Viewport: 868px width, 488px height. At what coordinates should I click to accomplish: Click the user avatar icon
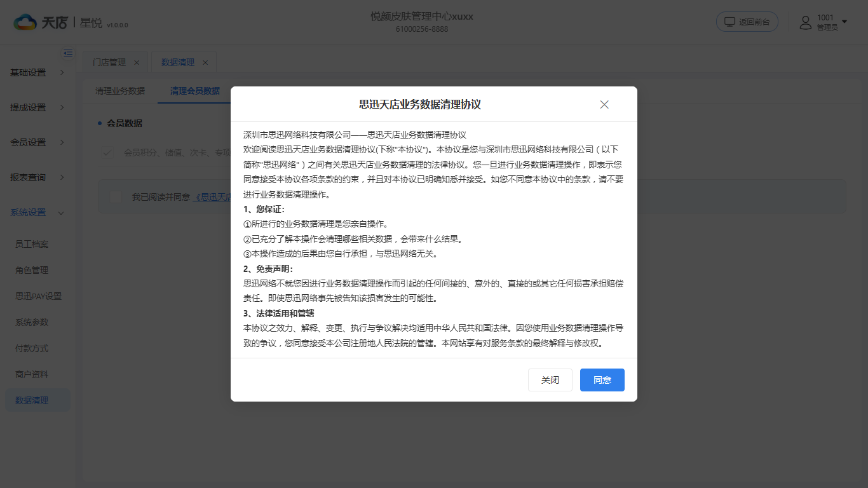click(806, 22)
